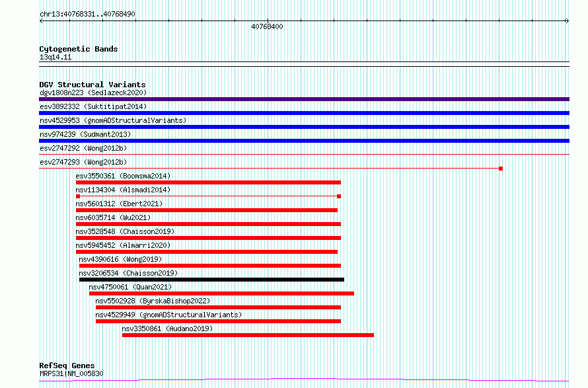Viewport: 588px width, 388px height.
Task: Click the esv3892332 (Suktitipat2014) label
Action: click(x=93, y=106)
